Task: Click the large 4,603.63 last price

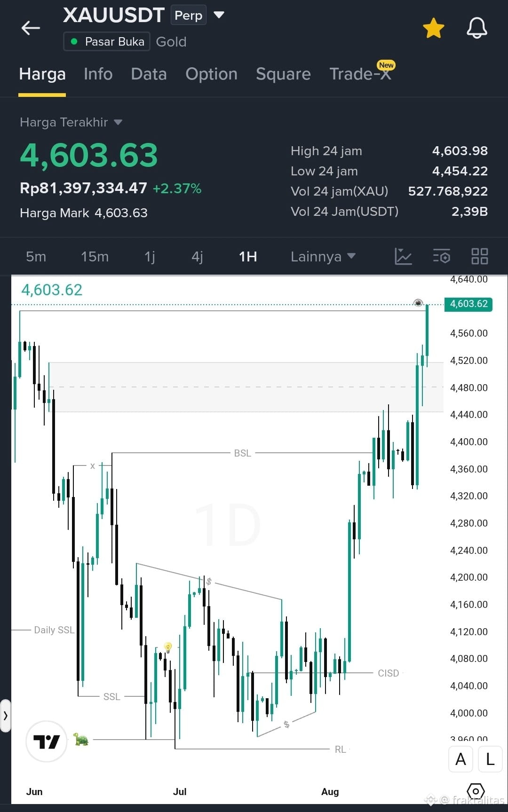Action: tap(89, 156)
